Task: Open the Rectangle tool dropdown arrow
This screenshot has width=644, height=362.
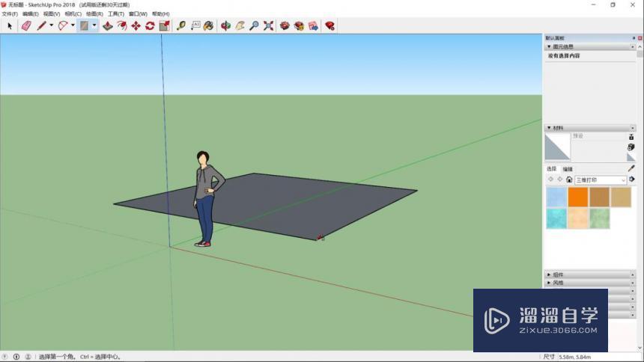Action: pos(94,25)
